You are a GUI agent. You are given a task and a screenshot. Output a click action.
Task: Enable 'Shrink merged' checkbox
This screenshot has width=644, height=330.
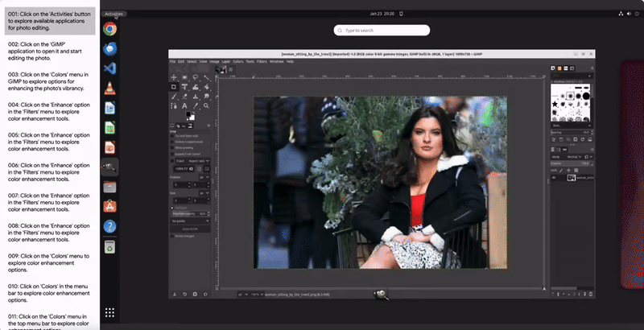coord(172,236)
